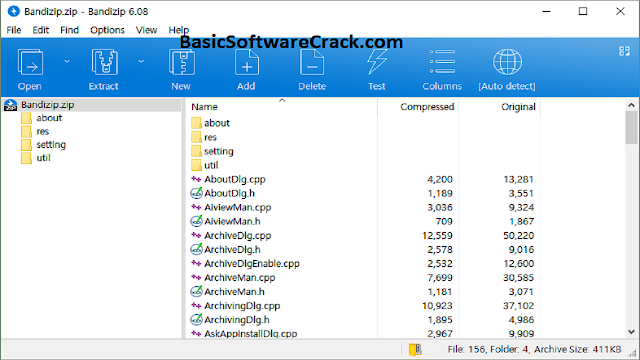The height and width of the screenshot is (360, 640).
Task: Click the compressed size 709 of AiviewMan.h
Action: (444, 221)
